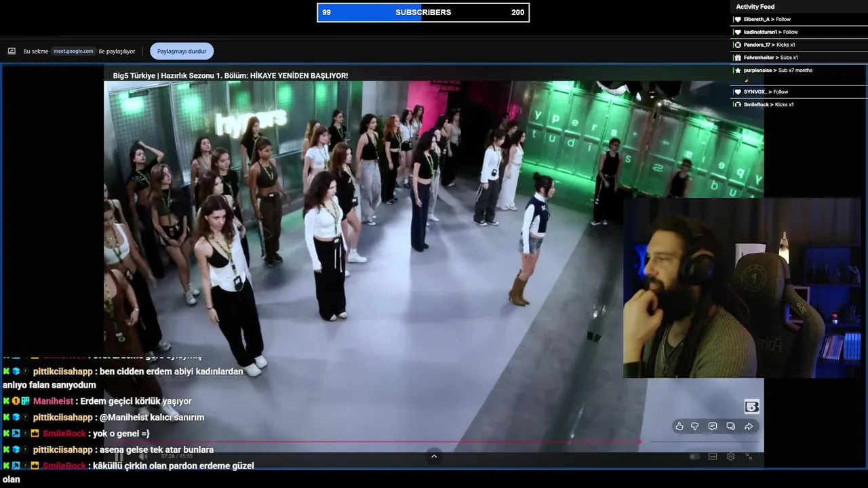Click the live chat bubbles icon in the player

point(730,426)
